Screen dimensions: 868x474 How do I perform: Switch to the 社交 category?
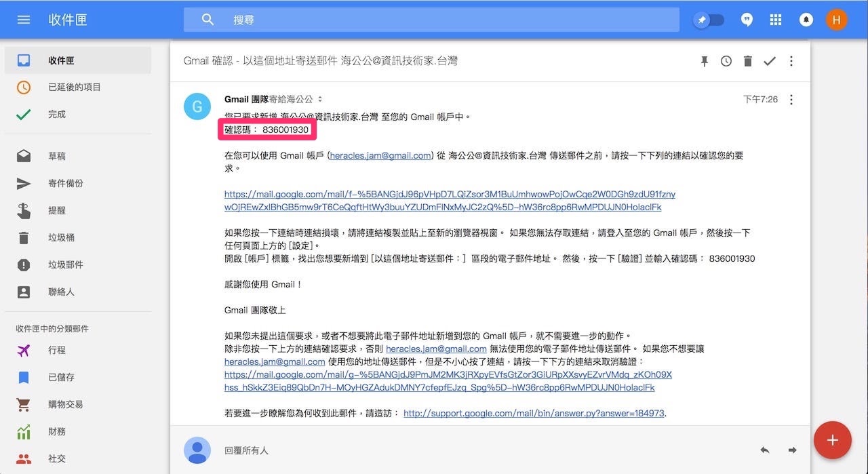coord(56,458)
